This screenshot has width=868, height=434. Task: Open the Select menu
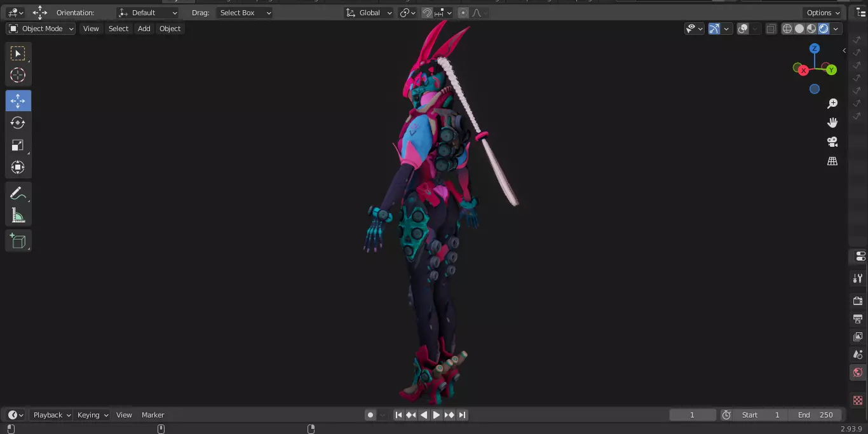point(118,29)
